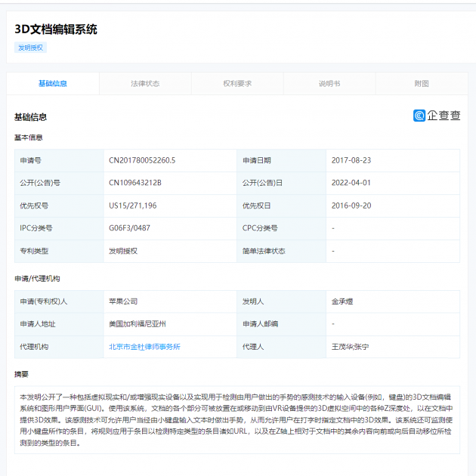Click inside the abstract paragraph text
476x476 pixels.
click(236, 420)
